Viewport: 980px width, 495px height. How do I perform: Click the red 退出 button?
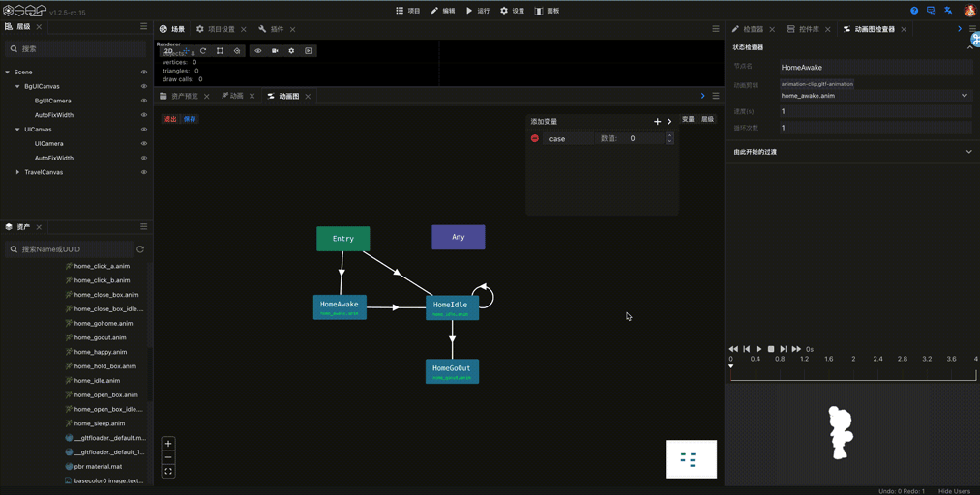point(170,119)
